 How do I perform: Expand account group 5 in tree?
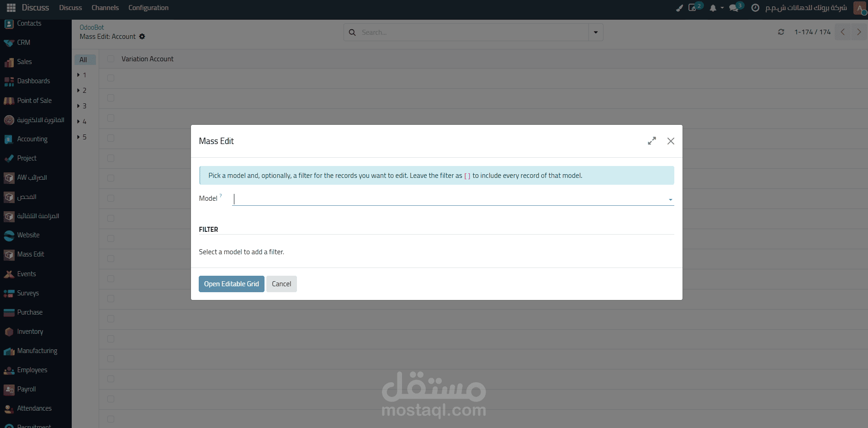click(79, 137)
